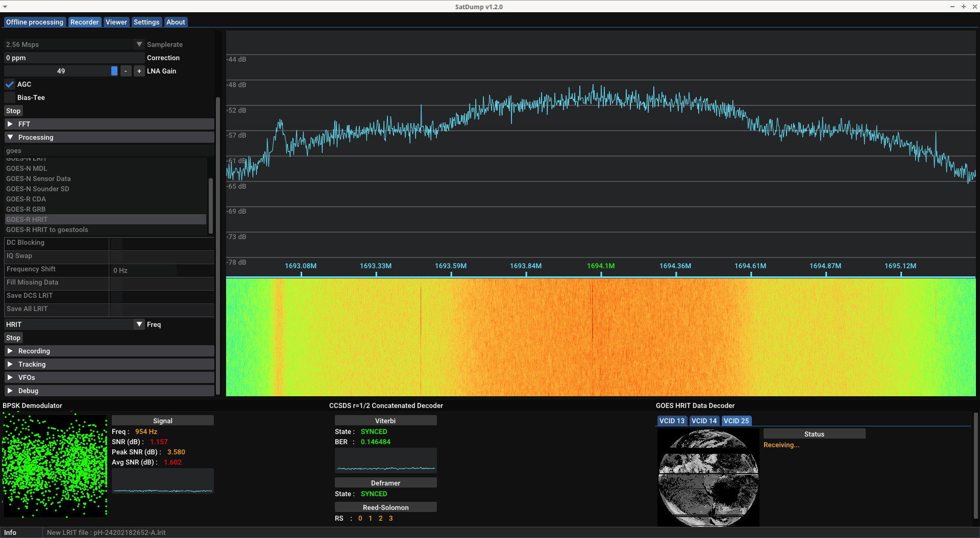Viewport: 980px width, 538px height.
Task: Select GOES-R GRB pipeline
Action: pyautogui.click(x=105, y=209)
